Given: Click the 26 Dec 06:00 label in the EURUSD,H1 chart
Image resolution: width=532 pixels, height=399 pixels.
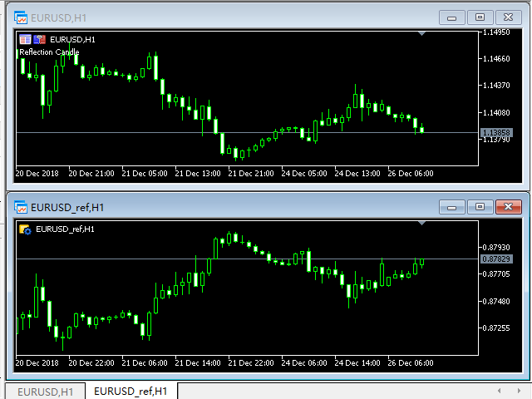Looking at the screenshot, I should [411, 174].
